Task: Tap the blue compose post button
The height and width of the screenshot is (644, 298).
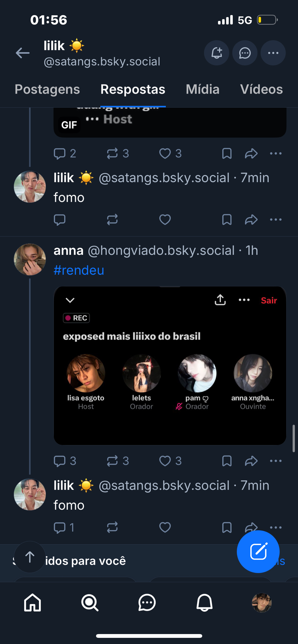Action: pyautogui.click(x=258, y=552)
